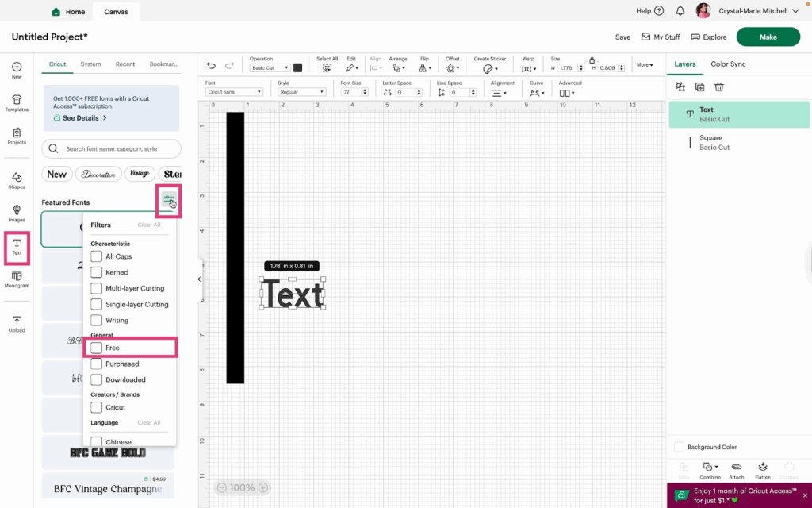Zoom out of the canvas
The height and width of the screenshot is (508, 812).
(x=222, y=488)
